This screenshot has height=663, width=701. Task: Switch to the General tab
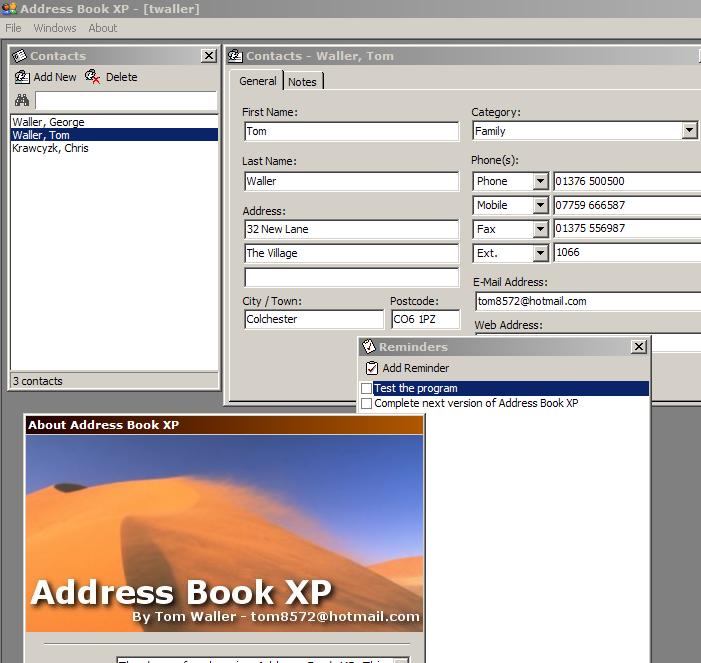[x=258, y=81]
